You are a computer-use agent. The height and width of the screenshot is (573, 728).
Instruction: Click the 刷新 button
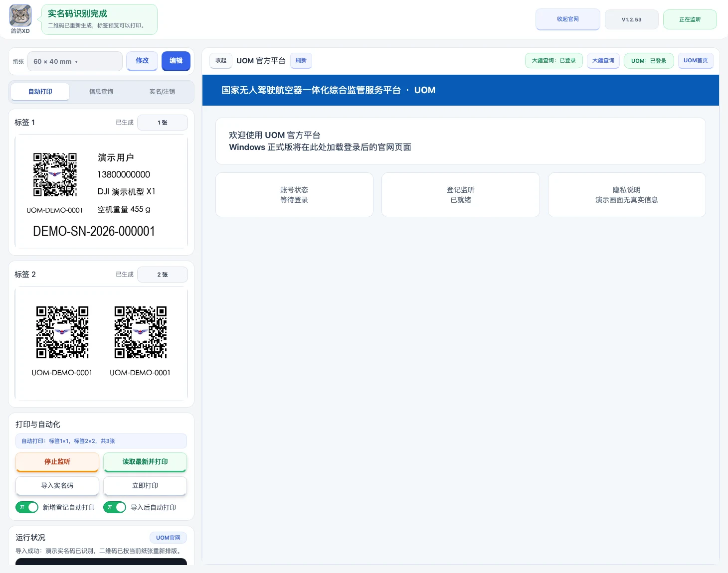(301, 60)
